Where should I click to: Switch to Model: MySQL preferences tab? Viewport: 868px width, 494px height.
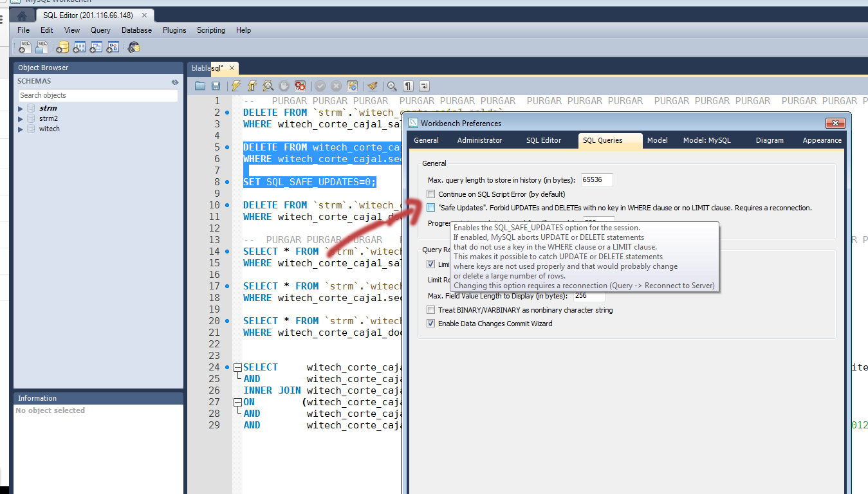[707, 140]
